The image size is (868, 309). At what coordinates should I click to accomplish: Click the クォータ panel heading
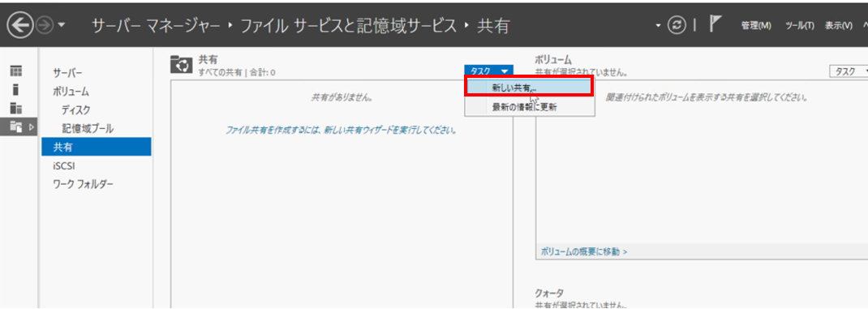(549, 293)
